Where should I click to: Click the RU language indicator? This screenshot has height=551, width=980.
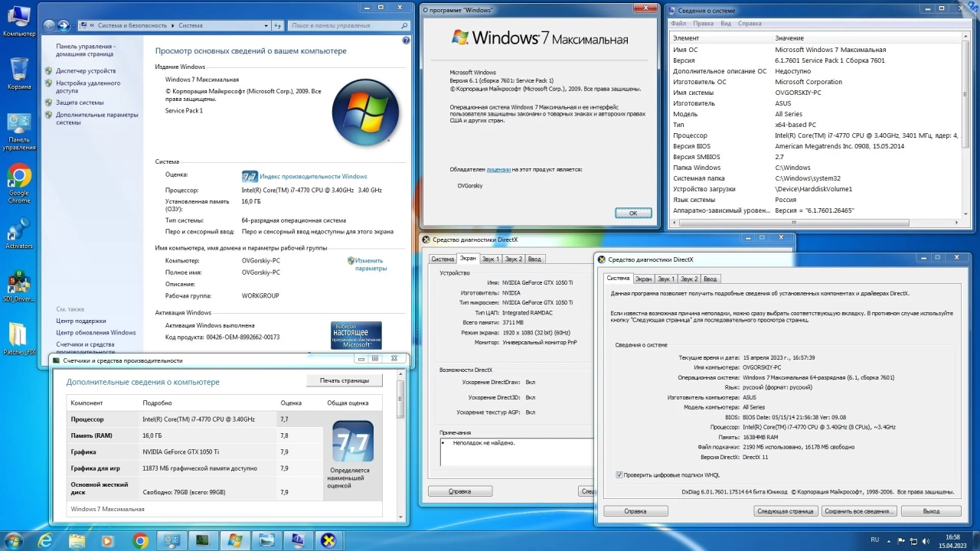[x=875, y=540]
